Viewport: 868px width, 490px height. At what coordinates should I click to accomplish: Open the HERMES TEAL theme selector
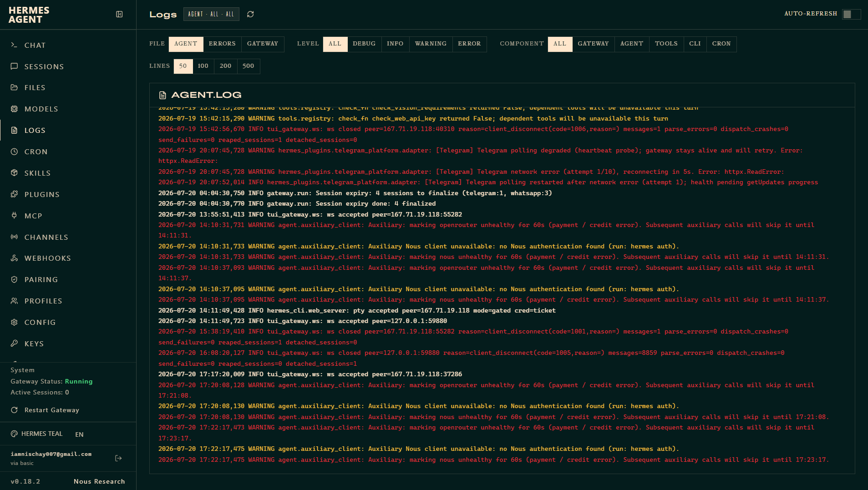point(37,434)
